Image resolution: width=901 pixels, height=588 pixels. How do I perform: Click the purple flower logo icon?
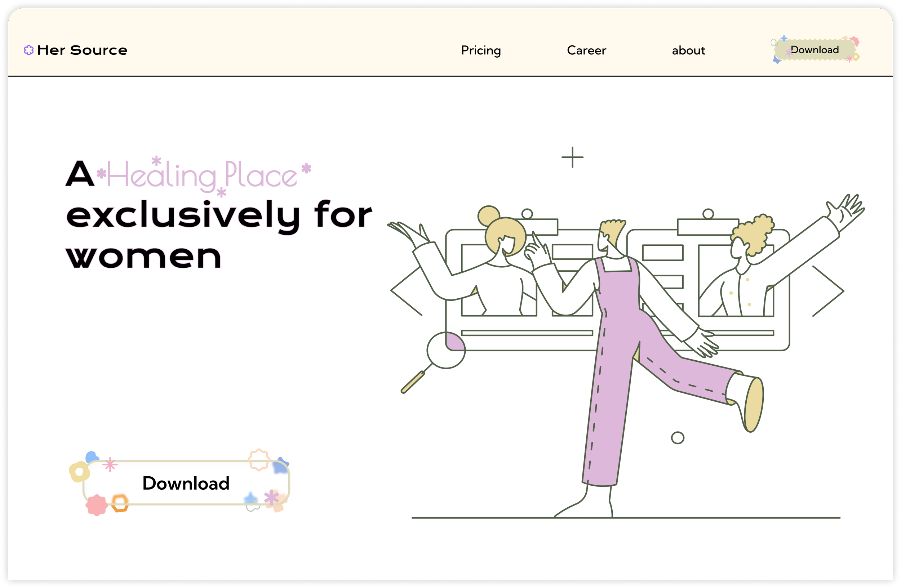coord(29,50)
